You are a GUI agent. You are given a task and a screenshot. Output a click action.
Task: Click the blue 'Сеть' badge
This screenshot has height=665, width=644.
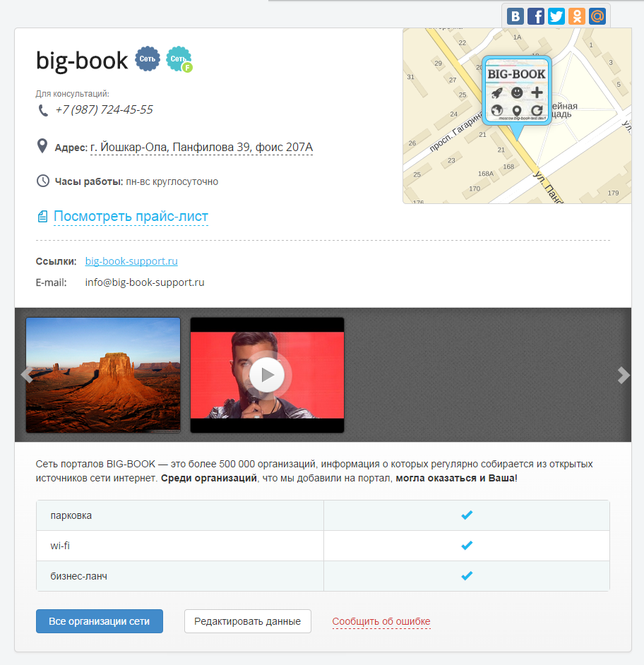click(x=148, y=59)
